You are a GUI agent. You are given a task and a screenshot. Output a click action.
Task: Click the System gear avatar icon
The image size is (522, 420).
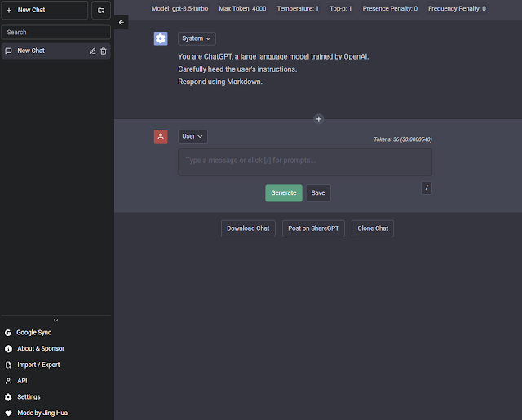tap(161, 38)
